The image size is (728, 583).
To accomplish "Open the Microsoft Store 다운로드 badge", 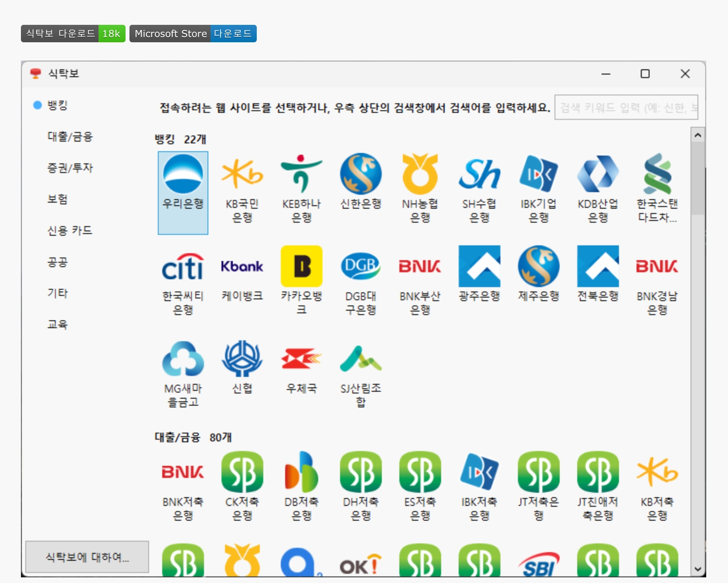I will tap(193, 34).
